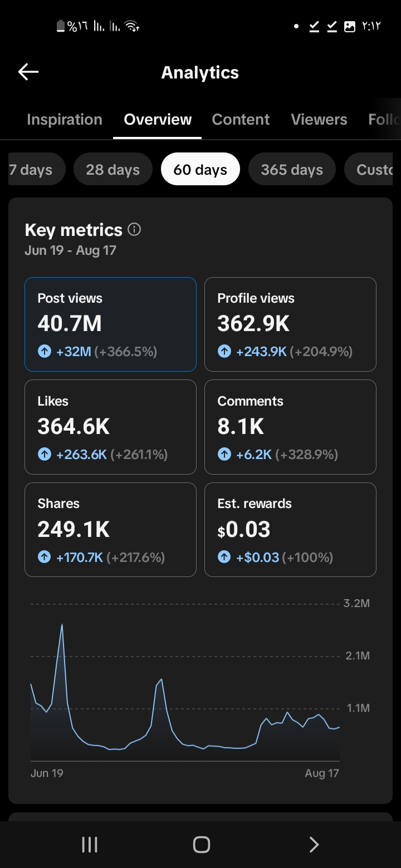This screenshot has height=868, width=401.
Task: Open the Key metrics info icon
Action: tap(134, 229)
